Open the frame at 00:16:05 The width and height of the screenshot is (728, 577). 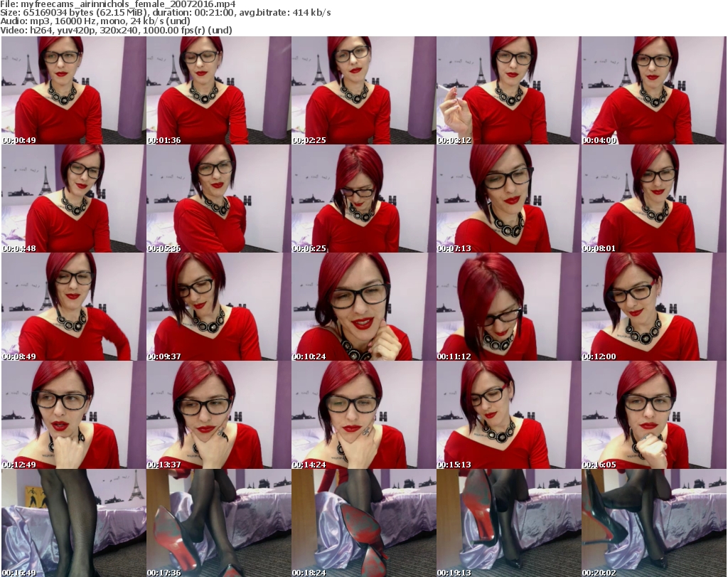[654, 415]
